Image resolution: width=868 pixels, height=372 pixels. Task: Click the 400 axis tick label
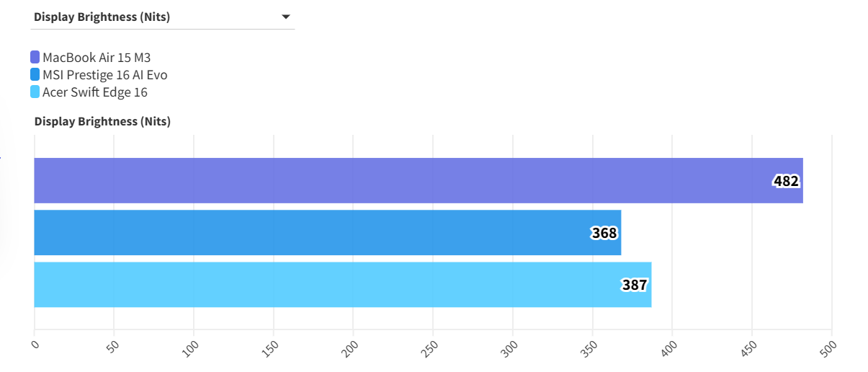671,346
